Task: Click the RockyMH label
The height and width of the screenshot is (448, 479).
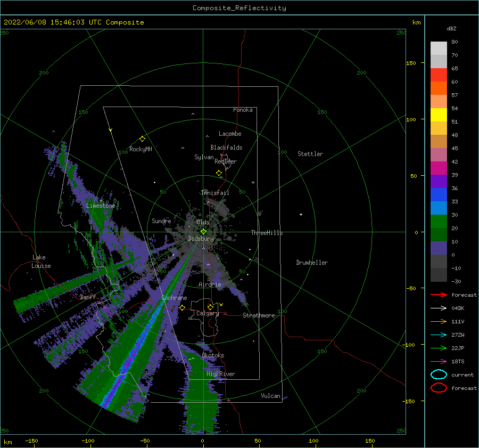Action: (x=141, y=149)
